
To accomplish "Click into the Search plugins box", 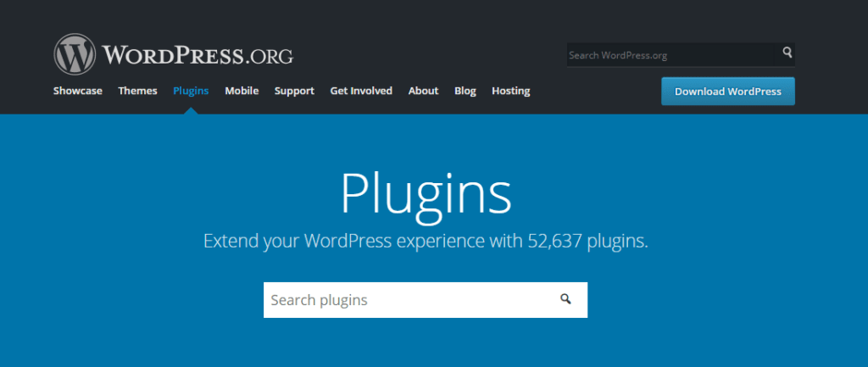I will (407, 300).
